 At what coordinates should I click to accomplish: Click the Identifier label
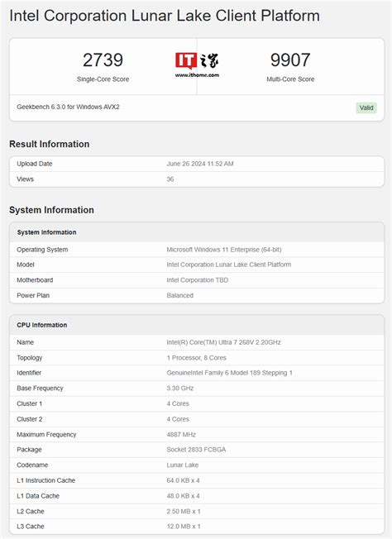pos(29,373)
